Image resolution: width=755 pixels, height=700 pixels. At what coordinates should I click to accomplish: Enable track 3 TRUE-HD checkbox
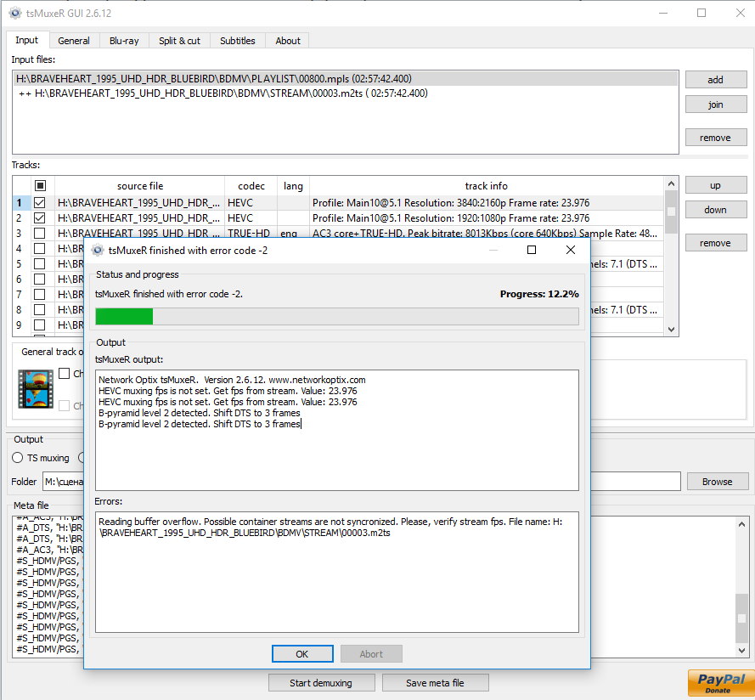(39, 233)
